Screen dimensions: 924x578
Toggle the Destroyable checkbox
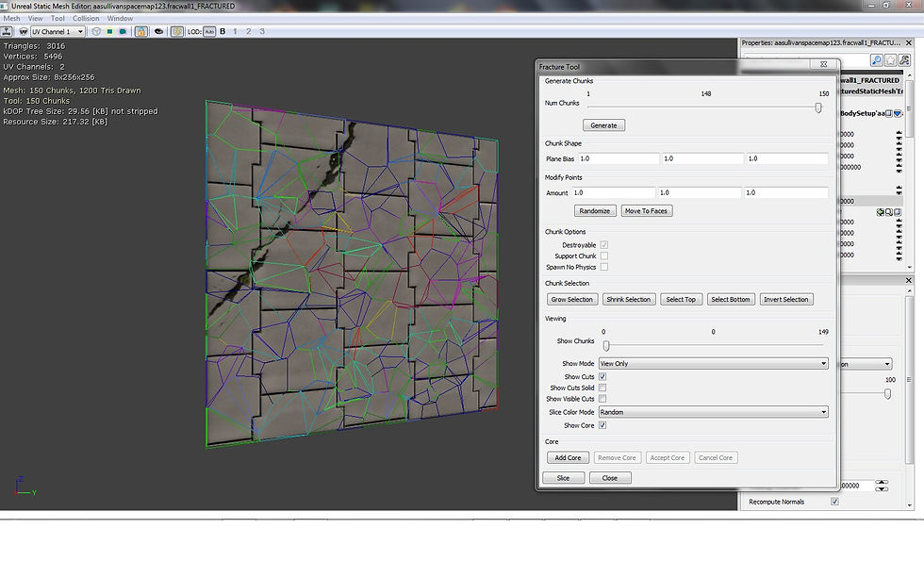[604, 244]
